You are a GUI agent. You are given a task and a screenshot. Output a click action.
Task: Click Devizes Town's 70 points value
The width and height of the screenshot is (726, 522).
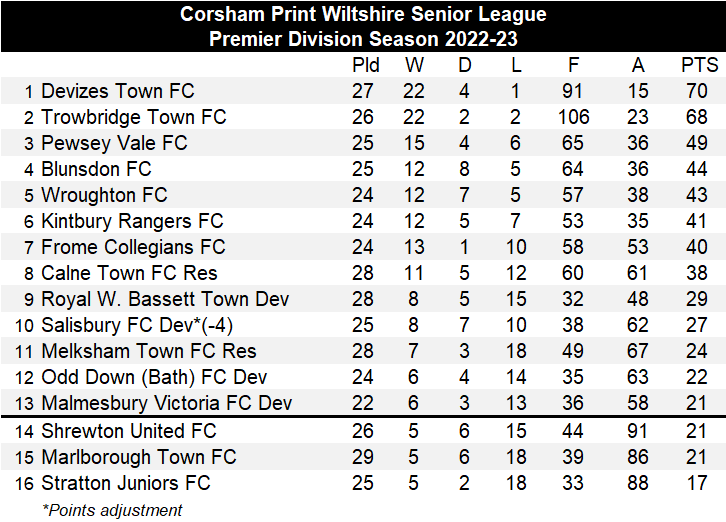[x=696, y=91]
